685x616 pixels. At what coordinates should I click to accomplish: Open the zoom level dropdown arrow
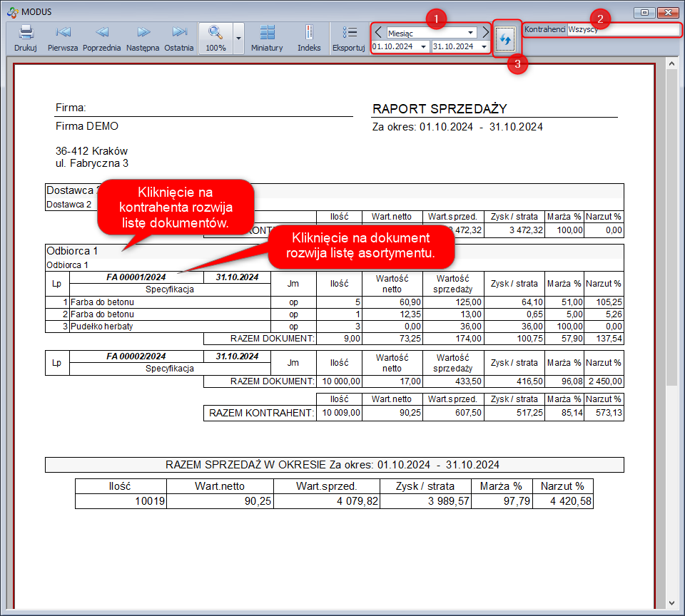[x=238, y=38]
